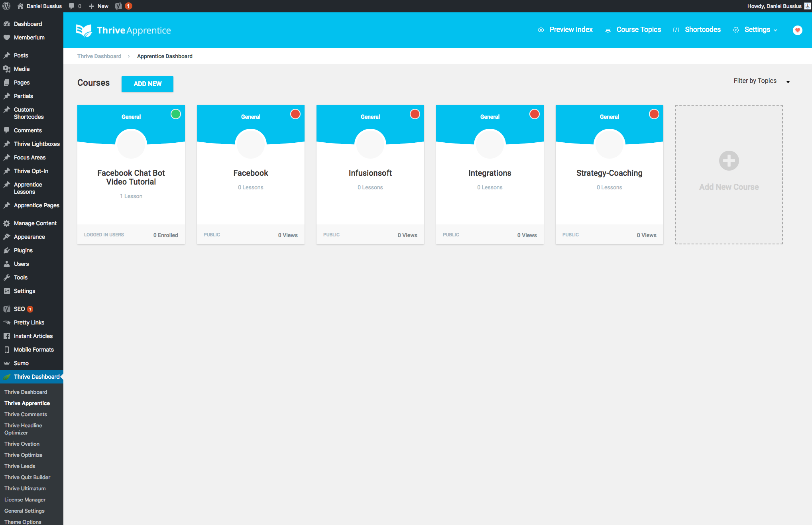Open Thrive Leads from the sidebar submenu
The height and width of the screenshot is (525, 812).
(x=19, y=466)
